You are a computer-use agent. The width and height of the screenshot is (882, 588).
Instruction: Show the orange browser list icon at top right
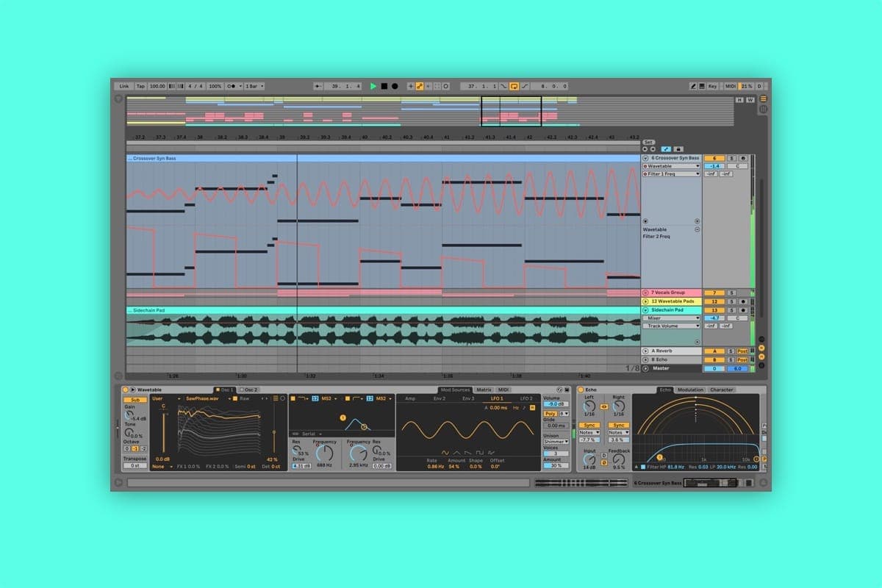[763, 98]
